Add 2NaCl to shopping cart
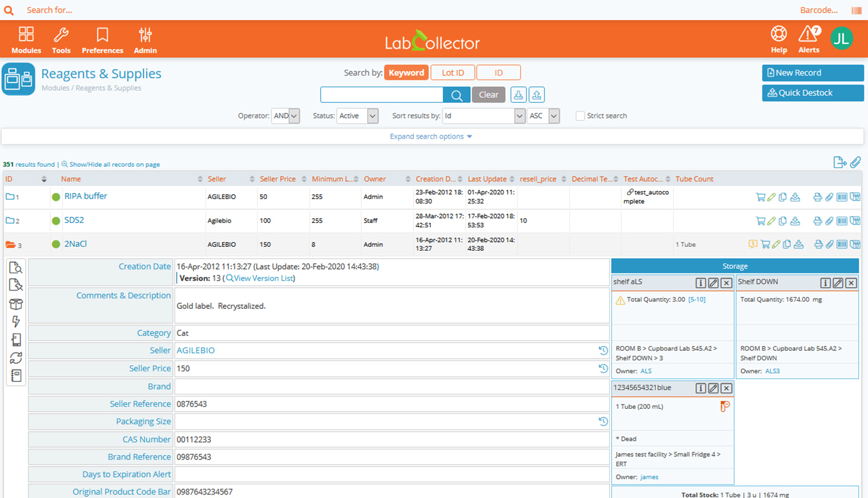This screenshot has height=498, width=868. [x=765, y=244]
